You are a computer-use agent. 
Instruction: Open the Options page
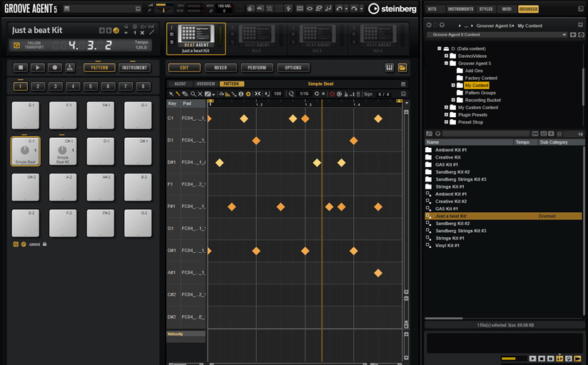[293, 68]
